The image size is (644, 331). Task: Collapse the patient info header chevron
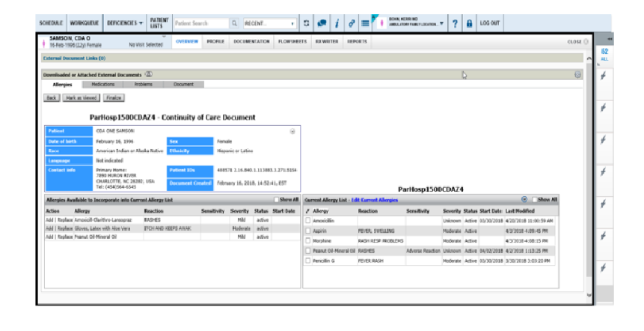coord(292,131)
